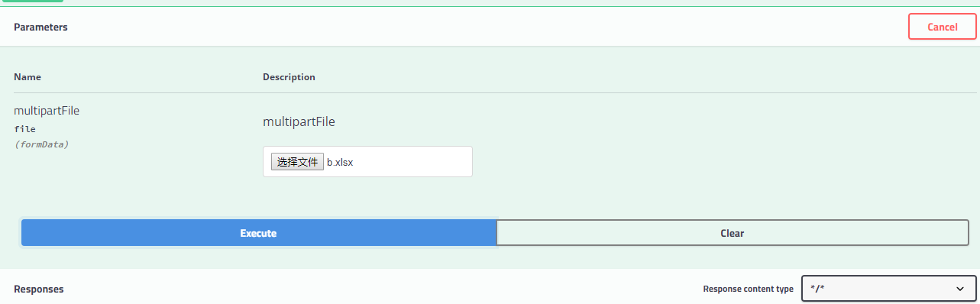
Task: Click the Description column header
Action: [x=289, y=77]
